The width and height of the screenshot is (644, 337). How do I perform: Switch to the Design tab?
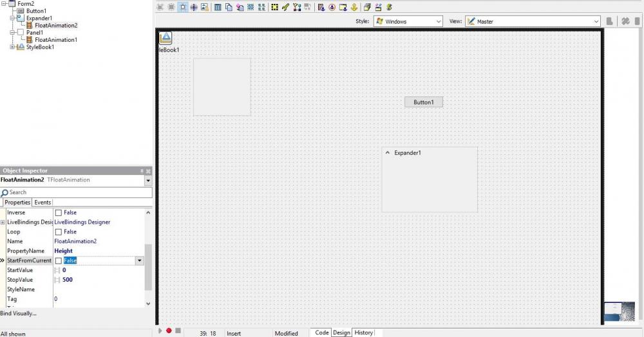(x=341, y=332)
